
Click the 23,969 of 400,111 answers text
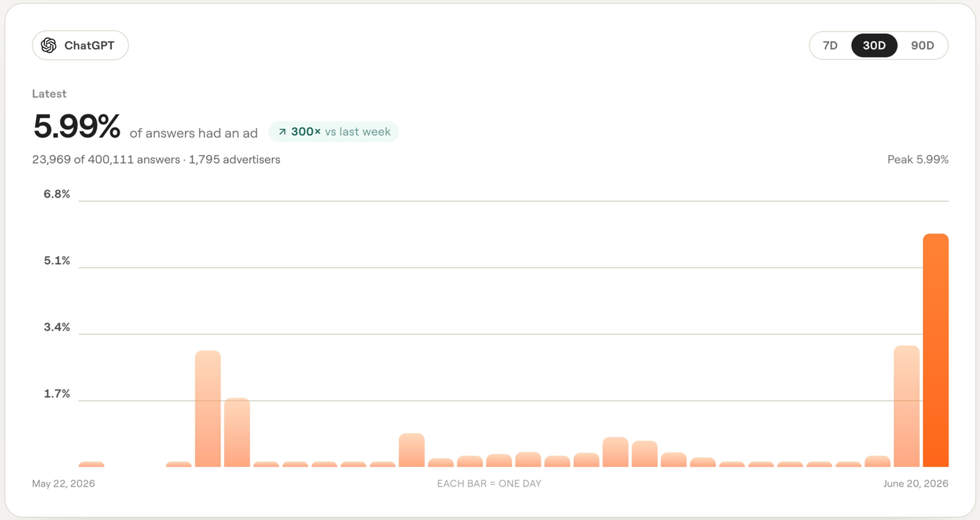(x=106, y=160)
